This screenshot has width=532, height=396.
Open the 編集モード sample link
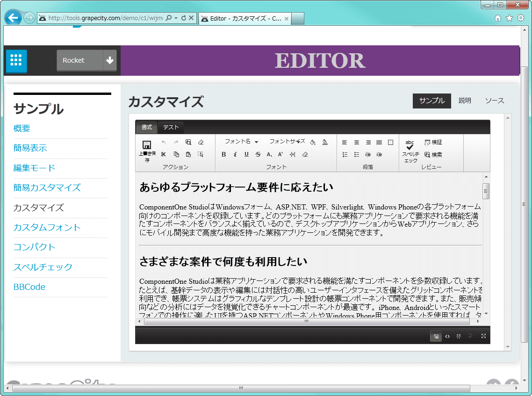point(34,168)
